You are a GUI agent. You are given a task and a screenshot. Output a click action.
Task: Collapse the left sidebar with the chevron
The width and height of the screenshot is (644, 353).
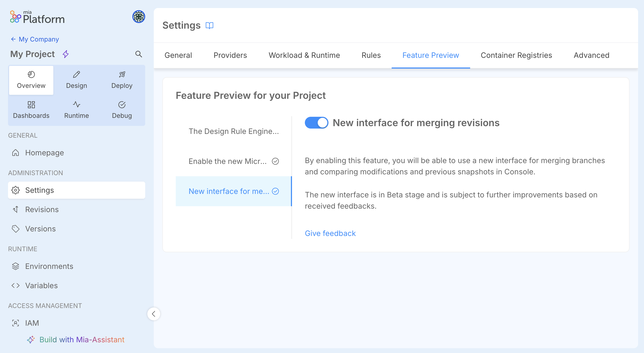point(154,314)
